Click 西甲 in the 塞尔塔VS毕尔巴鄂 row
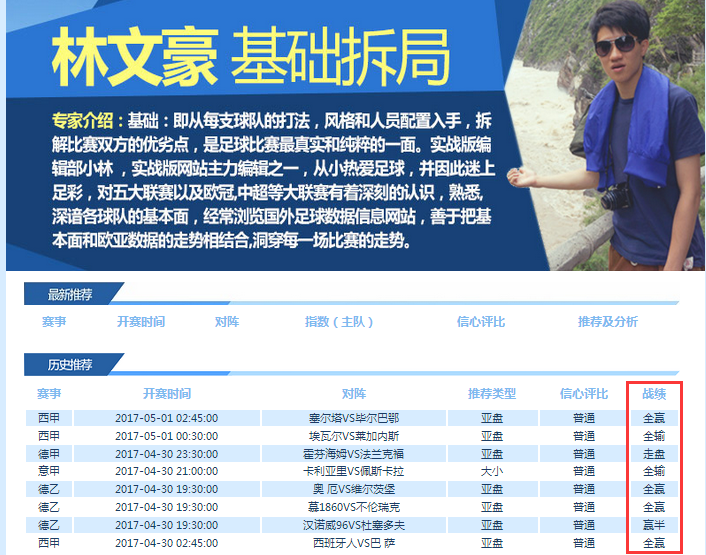706x555 pixels. pyautogui.click(x=49, y=418)
